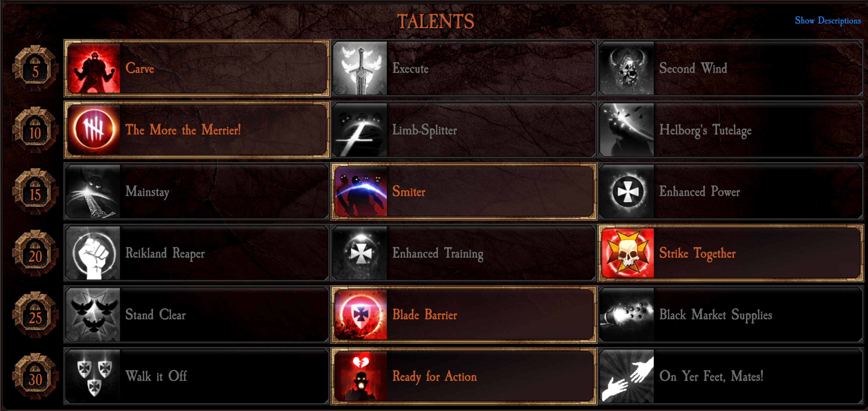
Task: Enable the Enhanced Power talent
Action: 731,191
